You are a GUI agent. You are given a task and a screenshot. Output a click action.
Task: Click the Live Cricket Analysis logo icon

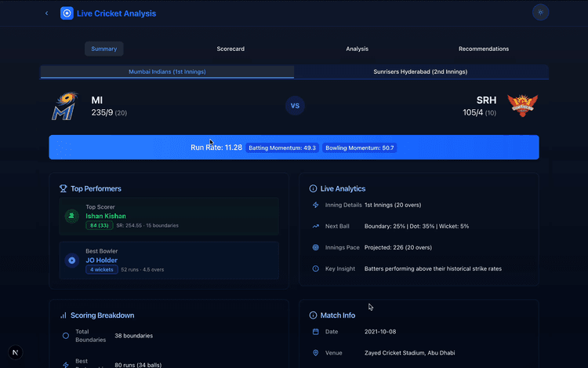pyautogui.click(x=67, y=13)
